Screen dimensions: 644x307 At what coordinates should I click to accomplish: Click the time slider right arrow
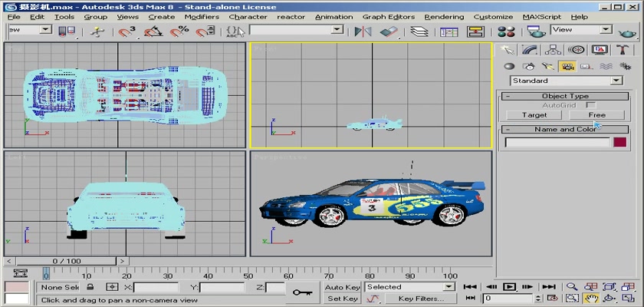(x=123, y=261)
